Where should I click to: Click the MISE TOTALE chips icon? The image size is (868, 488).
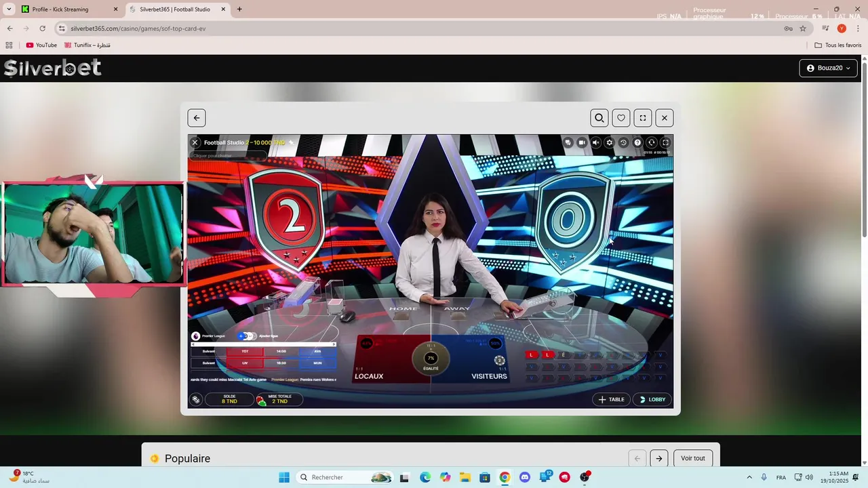260,401
